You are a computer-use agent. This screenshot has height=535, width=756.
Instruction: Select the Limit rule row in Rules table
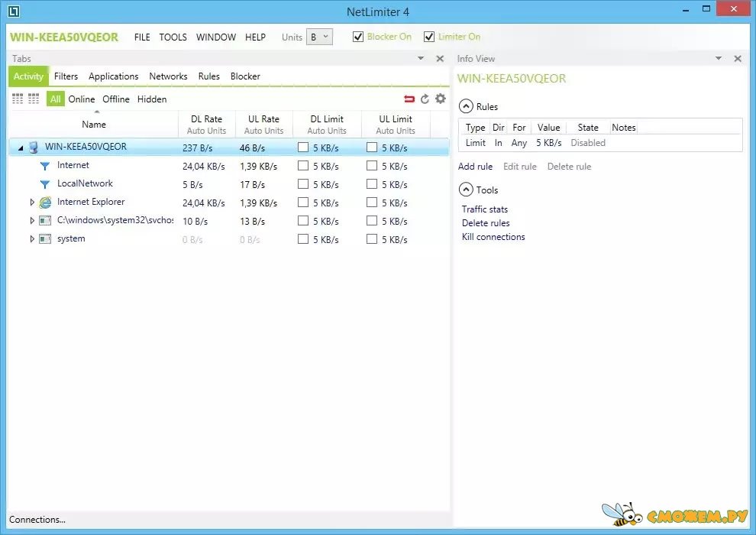[535, 143]
